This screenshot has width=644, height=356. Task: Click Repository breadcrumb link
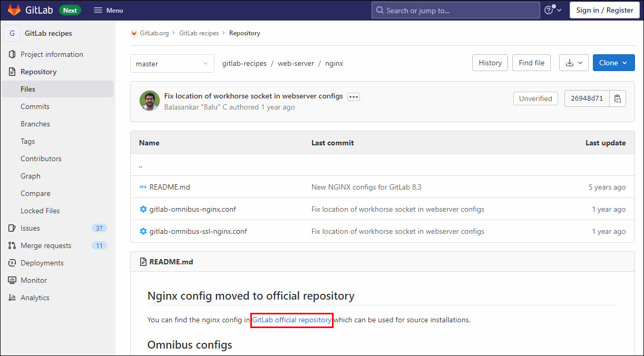tap(245, 33)
